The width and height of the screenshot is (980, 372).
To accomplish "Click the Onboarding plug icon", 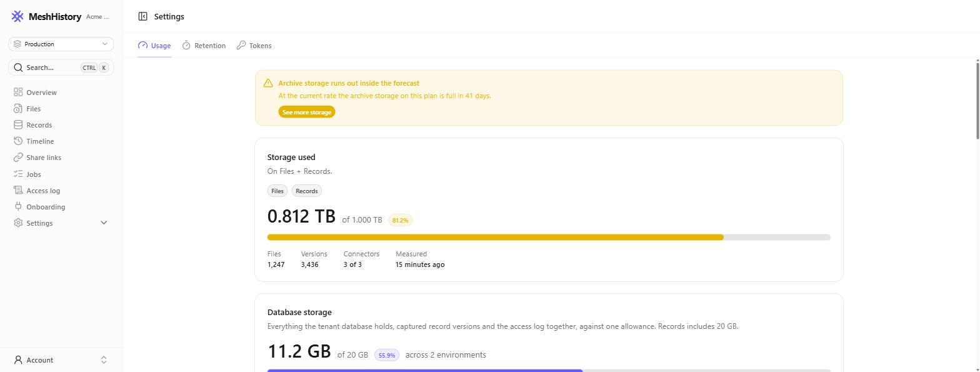I will 18,207.
